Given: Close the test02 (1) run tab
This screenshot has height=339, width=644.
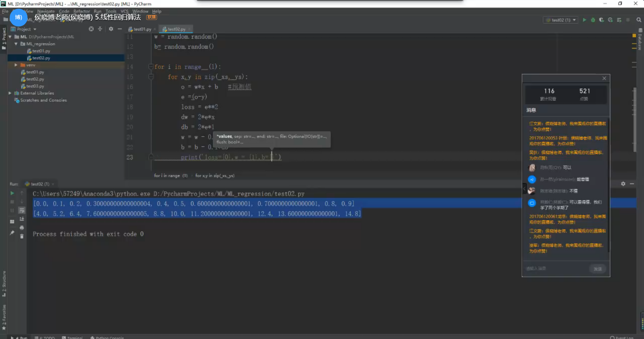Looking at the screenshot, I should [x=53, y=184].
